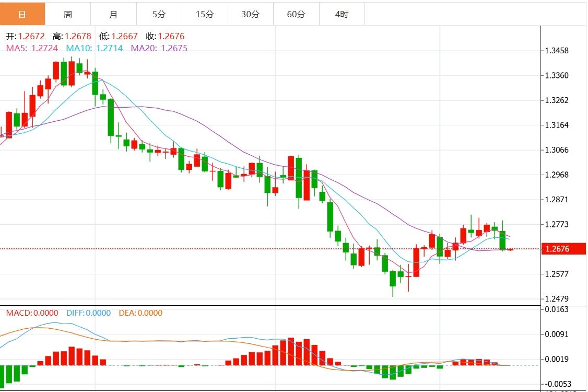Image resolution: width=588 pixels, height=392 pixels.
Task: Click the DIFF value label
Action: click(x=88, y=313)
